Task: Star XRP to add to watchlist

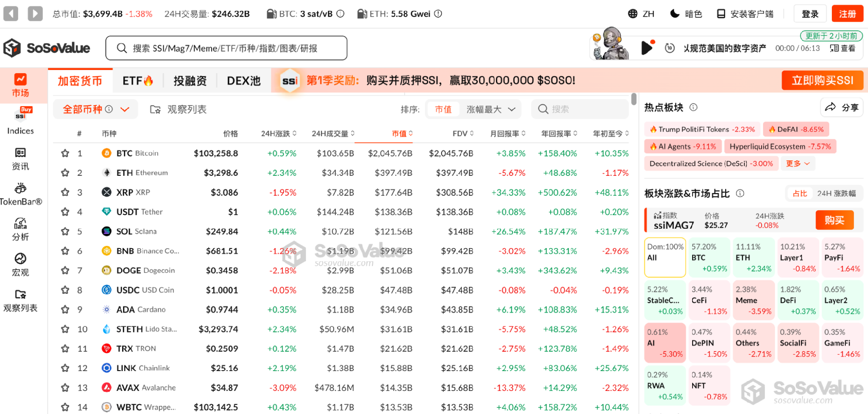Action: coord(65,192)
